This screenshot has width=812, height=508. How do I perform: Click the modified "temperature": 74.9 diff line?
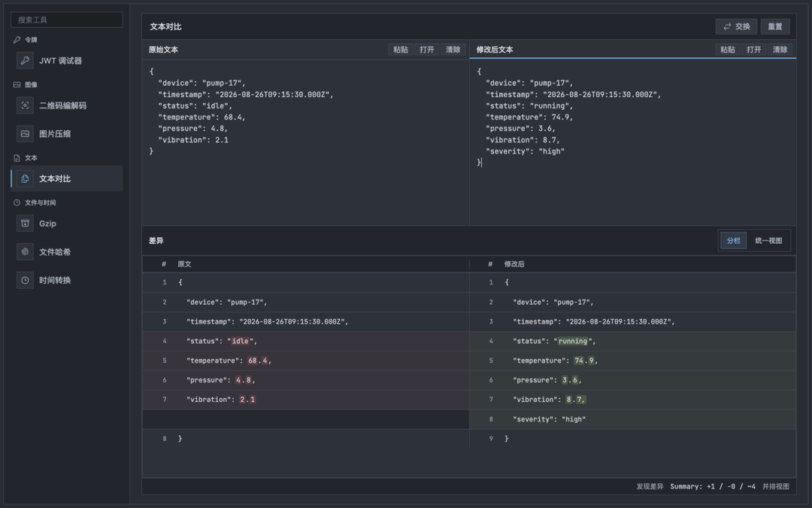(633, 360)
